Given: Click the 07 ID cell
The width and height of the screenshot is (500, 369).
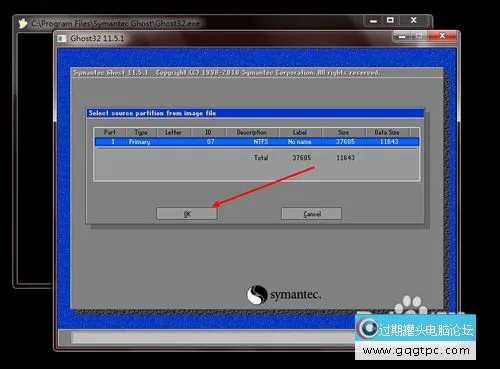Looking at the screenshot, I should [211, 142].
